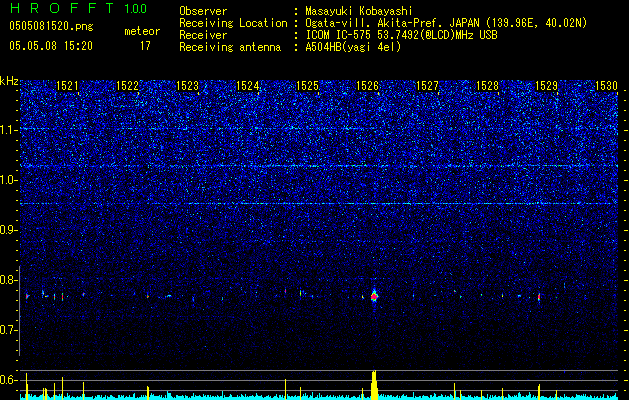Select the file name 0505081520.png
This screenshot has width=629, height=400.
click(51, 26)
